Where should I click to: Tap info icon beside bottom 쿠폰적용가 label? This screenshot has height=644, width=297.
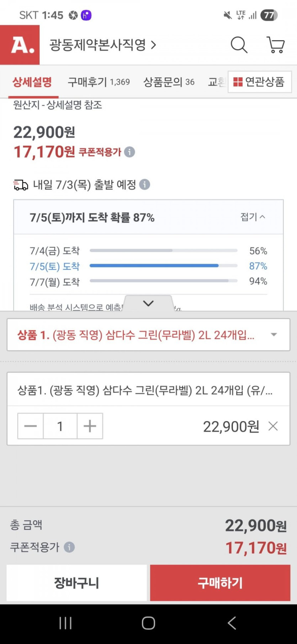click(69, 547)
